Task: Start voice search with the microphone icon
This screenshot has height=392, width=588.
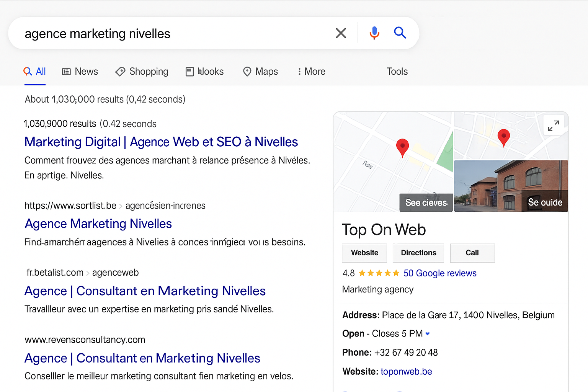Action: tap(374, 33)
